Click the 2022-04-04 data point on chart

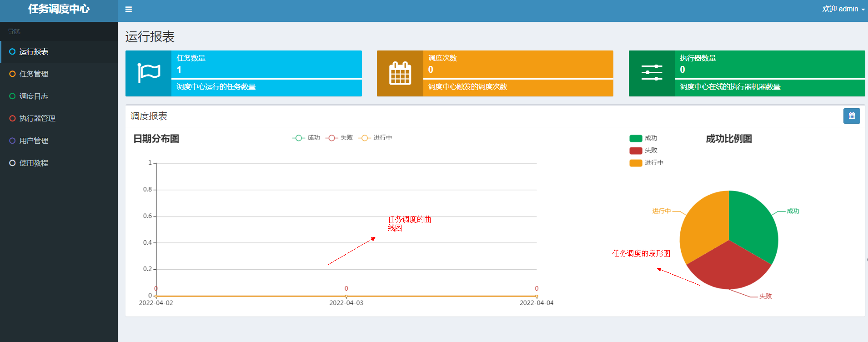[x=537, y=296]
